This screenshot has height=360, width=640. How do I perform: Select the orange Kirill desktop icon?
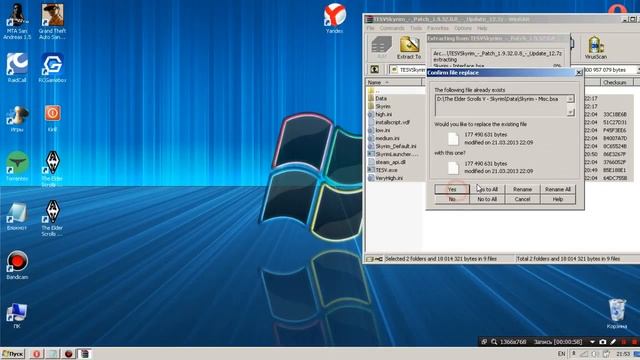52,118
